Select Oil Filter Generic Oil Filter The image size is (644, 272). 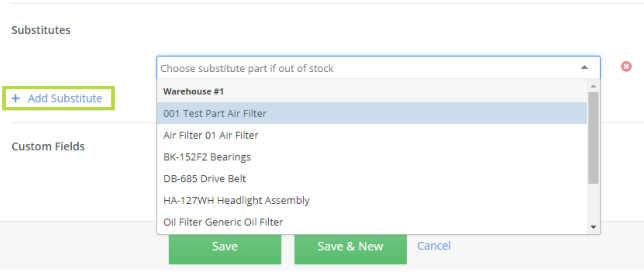[223, 222]
